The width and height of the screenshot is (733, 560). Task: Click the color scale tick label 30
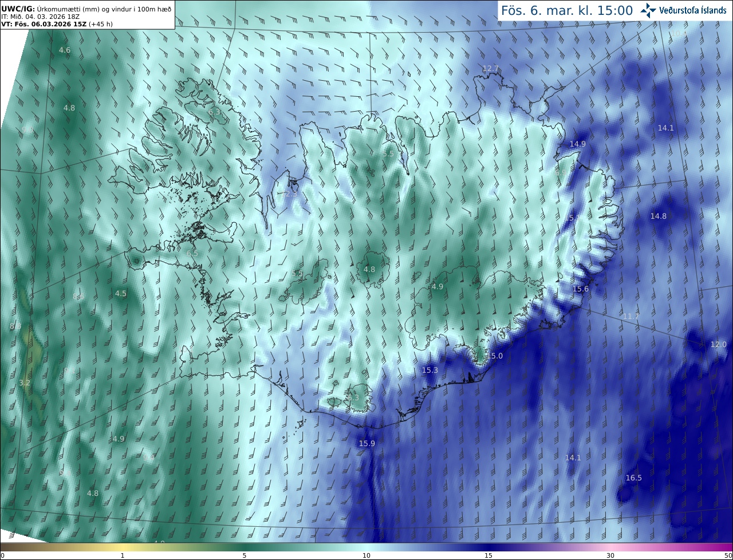coord(610,555)
